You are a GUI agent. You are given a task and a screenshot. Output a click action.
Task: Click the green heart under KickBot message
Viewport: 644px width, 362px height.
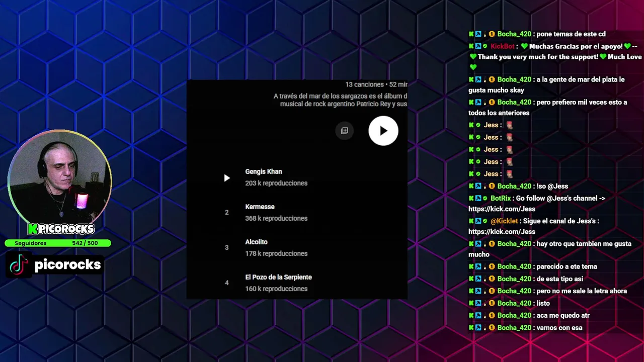coord(473,67)
